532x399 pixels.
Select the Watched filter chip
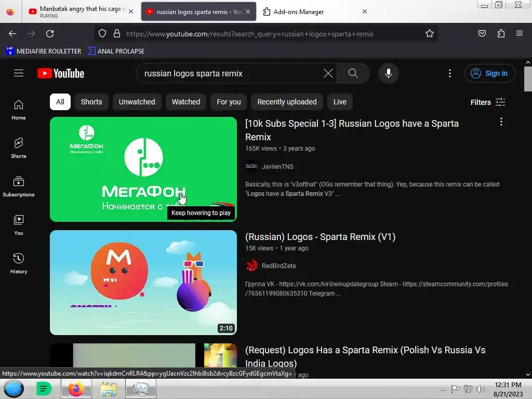pos(186,102)
